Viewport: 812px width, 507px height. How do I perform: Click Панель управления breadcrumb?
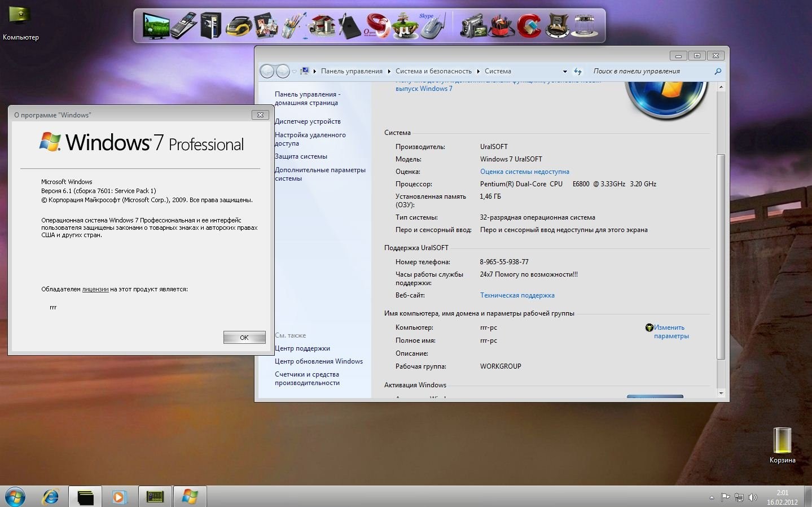pyautogui.click(x=352, y=71)
